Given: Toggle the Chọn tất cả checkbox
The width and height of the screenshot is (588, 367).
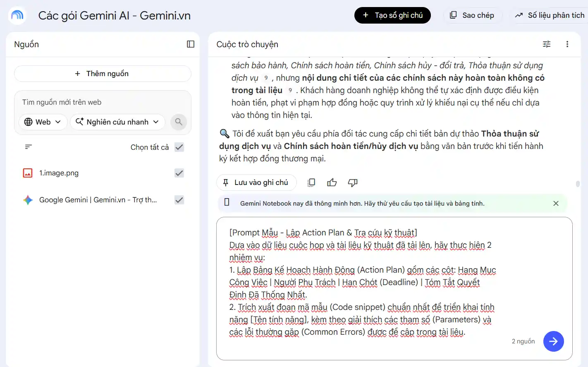Looking at the screenshot, I should coord(179,147).
